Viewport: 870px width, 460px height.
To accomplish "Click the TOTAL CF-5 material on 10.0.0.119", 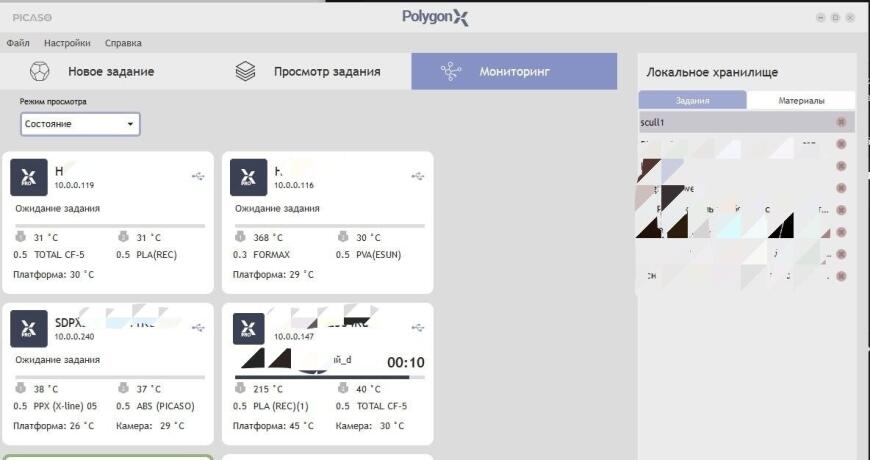I will [59, 255].
